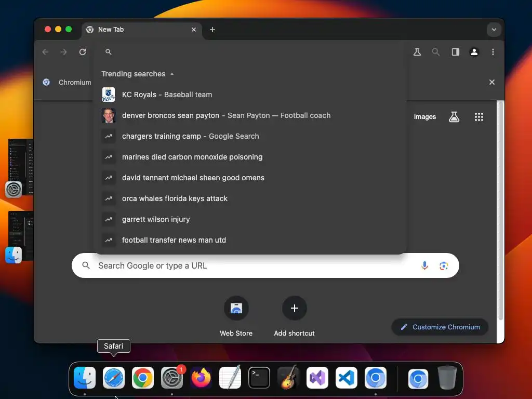Open System Settings in the dock
Screen dimensions: 532x399
[x=171, y=378]
